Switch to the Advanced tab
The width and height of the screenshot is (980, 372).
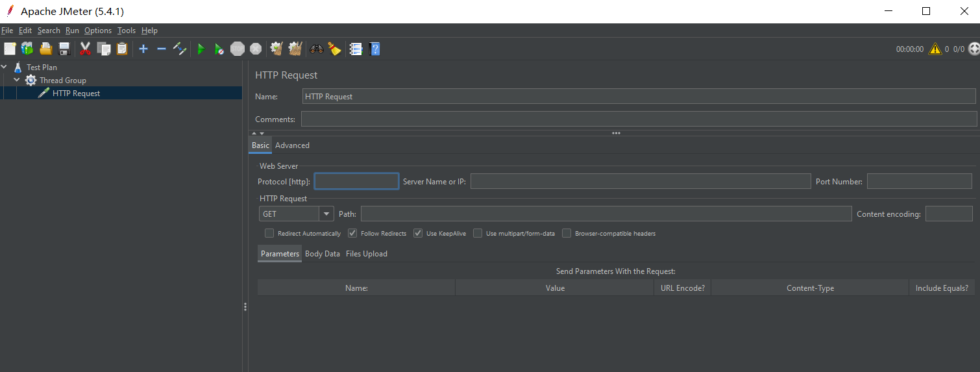click(292, 145)
